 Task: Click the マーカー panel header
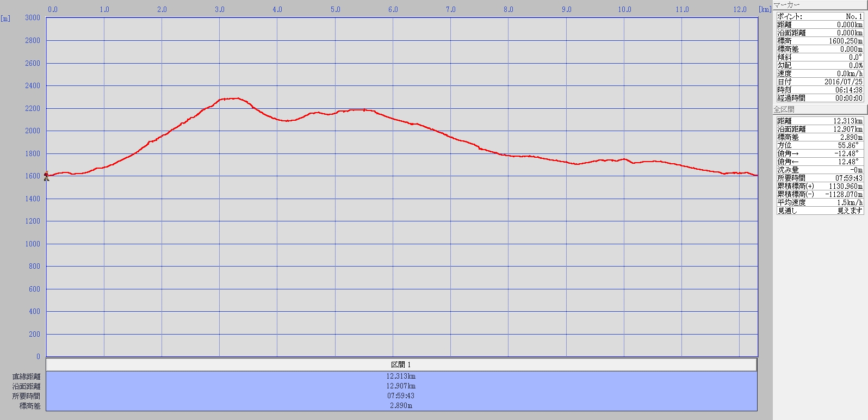tap(819, 4)
